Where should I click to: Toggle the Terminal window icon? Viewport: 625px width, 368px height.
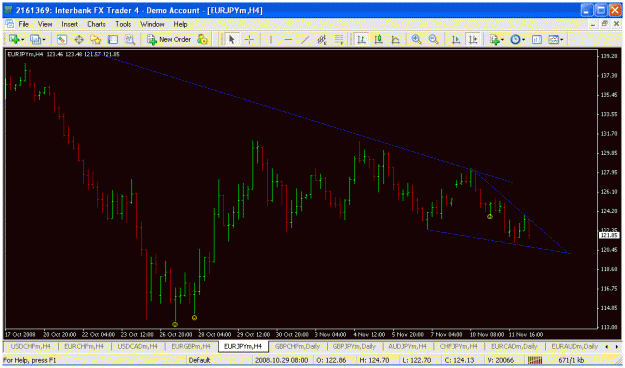click(113, 39)
